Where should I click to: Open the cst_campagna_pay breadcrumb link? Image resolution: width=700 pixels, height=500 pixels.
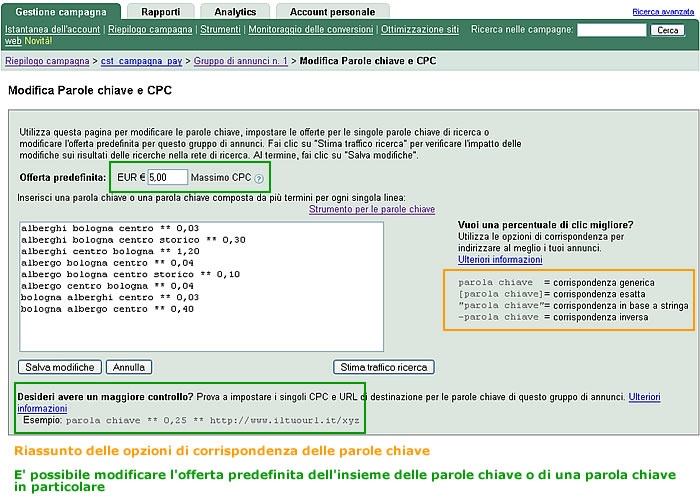point(142,61)
